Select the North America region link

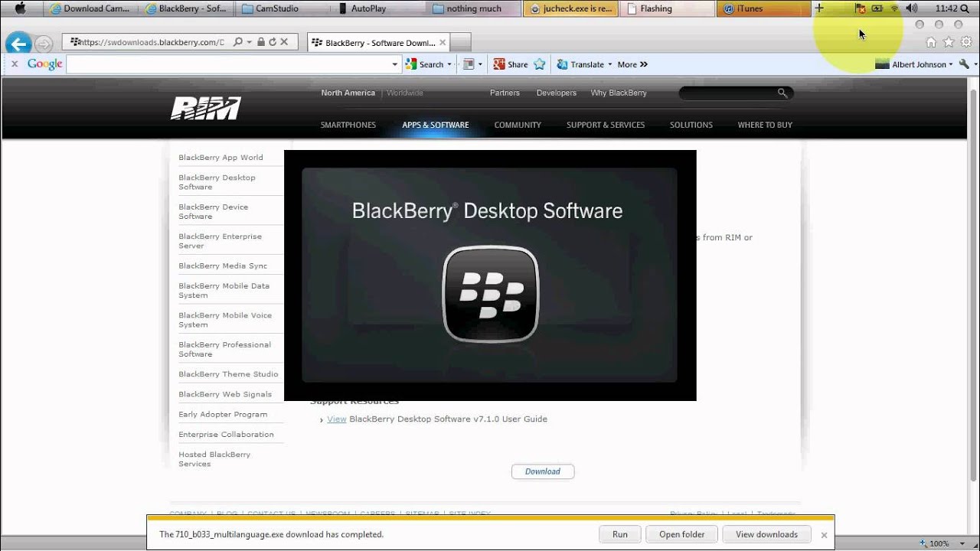(348, 93)
